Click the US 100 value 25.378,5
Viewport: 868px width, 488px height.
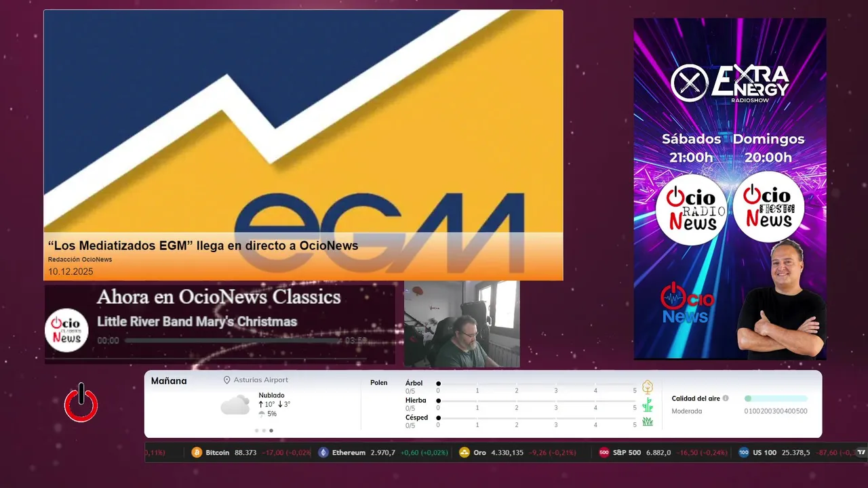[795, 453]
